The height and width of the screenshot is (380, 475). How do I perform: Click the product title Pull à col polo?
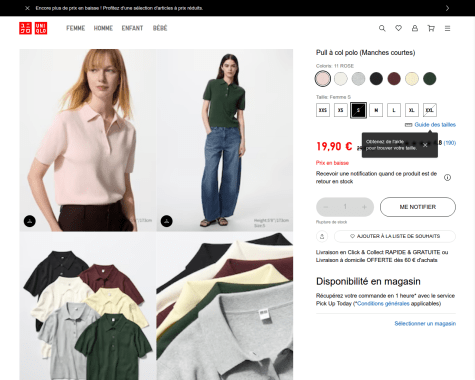pos(365,53)
